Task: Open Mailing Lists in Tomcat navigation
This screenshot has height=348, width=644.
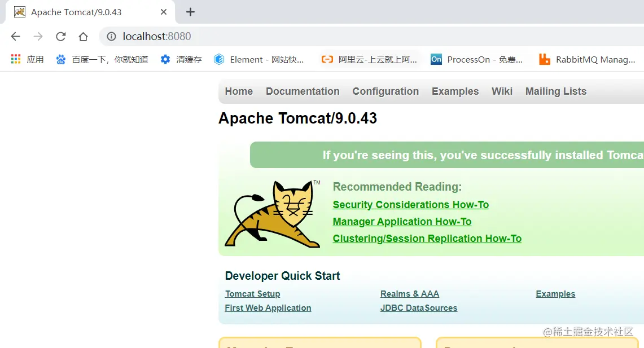Action: click(x=556, y=91)
